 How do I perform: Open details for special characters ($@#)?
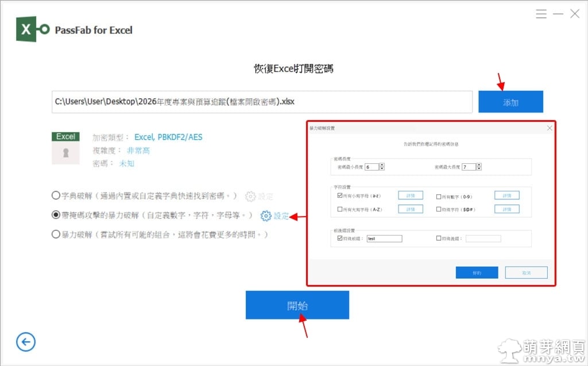coord(506,209)
